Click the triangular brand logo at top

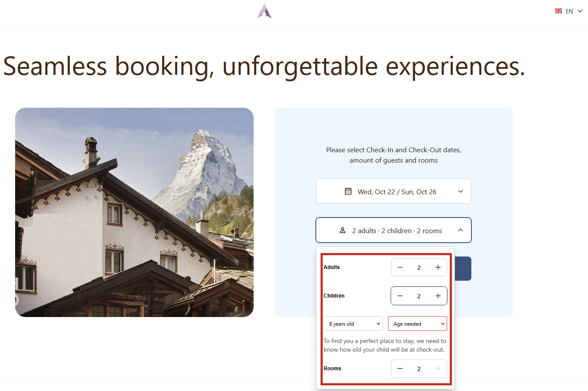pyautogui.click(x=264, y=11)
